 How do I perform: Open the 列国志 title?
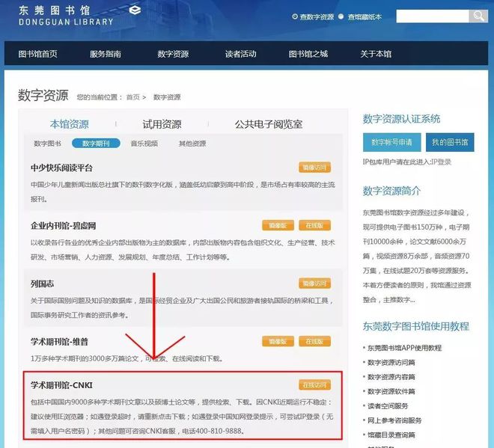pos(42,283)
